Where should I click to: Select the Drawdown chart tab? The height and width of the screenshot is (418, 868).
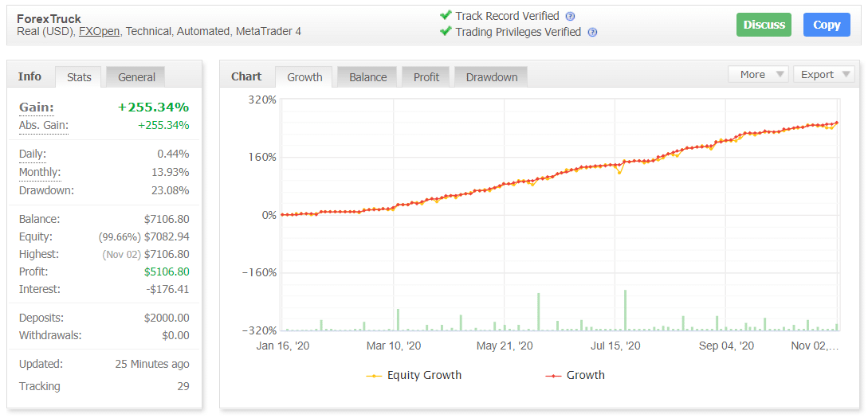point(492,77)
